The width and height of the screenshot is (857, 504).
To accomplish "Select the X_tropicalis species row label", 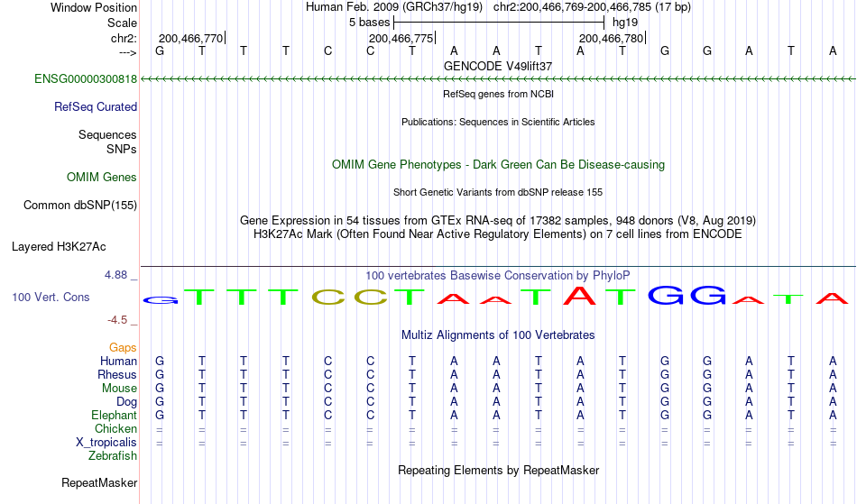I will [x=106, y=443].
